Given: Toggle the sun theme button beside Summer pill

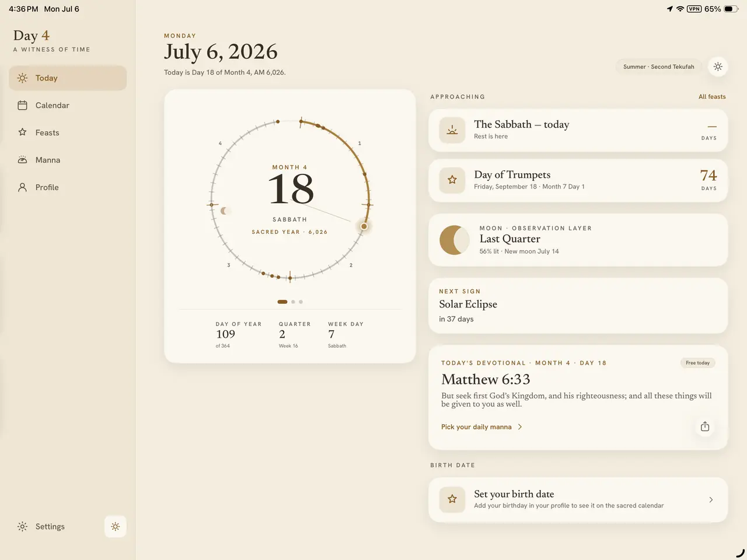Looking at the screenshot, I should pos(718,66).
